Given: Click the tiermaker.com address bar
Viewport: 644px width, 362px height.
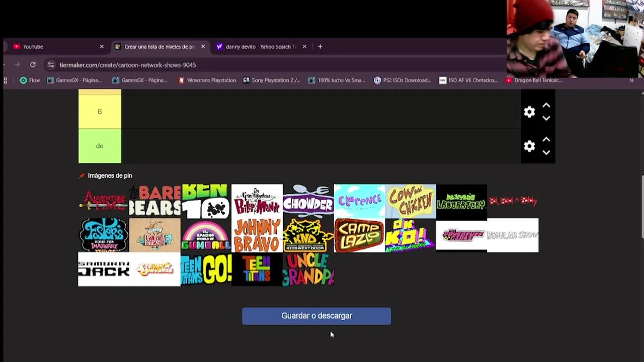Looking at the screenshot, I should (128, 65).
